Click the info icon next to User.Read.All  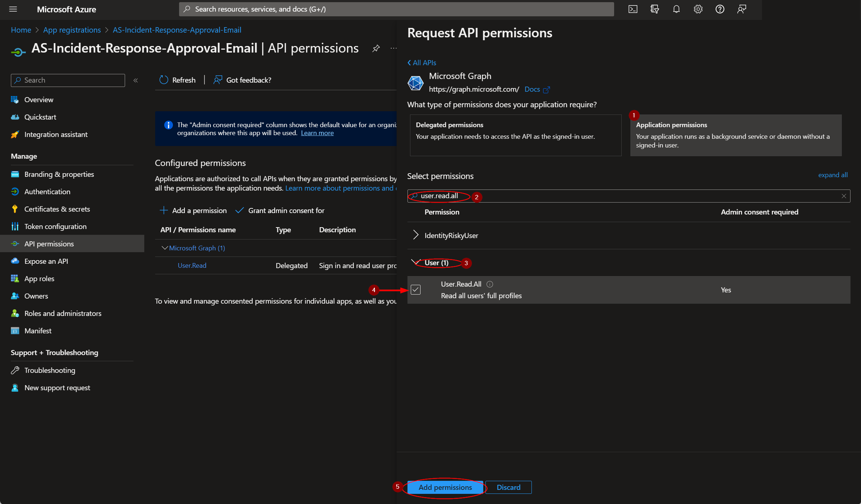(x=490, y=284)
